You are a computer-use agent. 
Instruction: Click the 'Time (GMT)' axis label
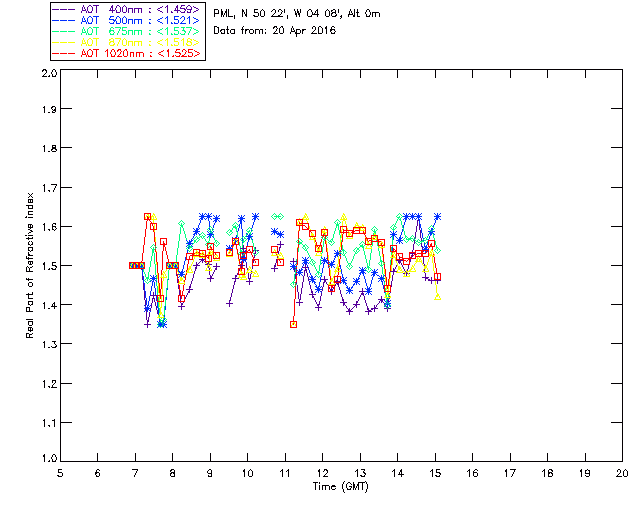pyautogui.click(x=340, y=487)
